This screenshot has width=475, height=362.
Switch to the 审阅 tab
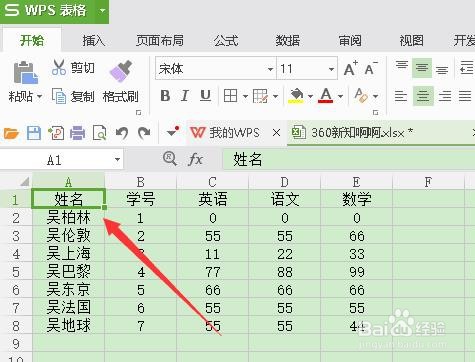tap(350, 41)
